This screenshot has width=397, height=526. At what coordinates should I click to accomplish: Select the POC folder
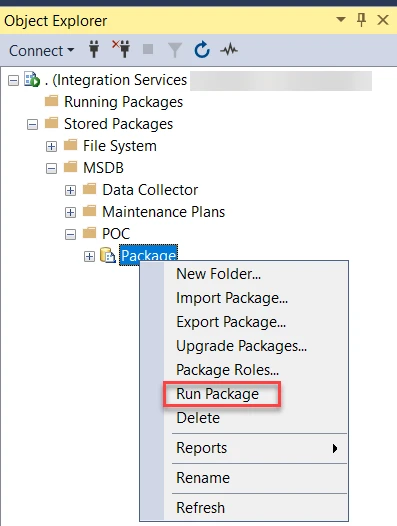[116, 234]
